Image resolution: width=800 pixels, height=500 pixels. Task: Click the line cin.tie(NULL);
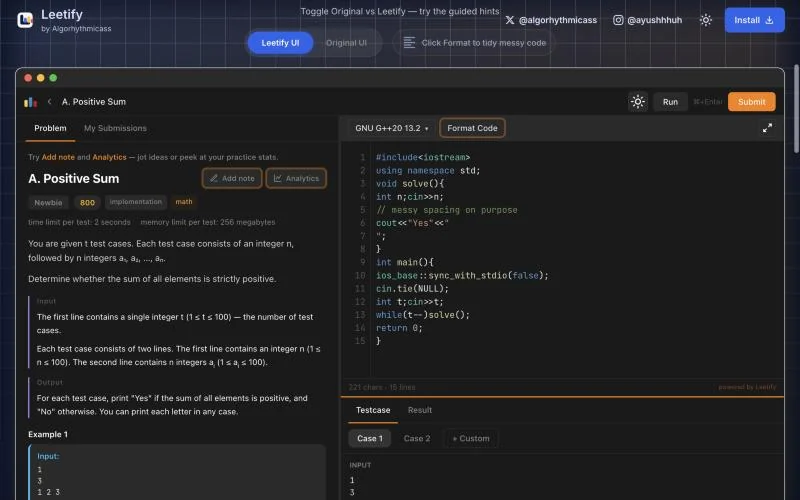point(412,289)
